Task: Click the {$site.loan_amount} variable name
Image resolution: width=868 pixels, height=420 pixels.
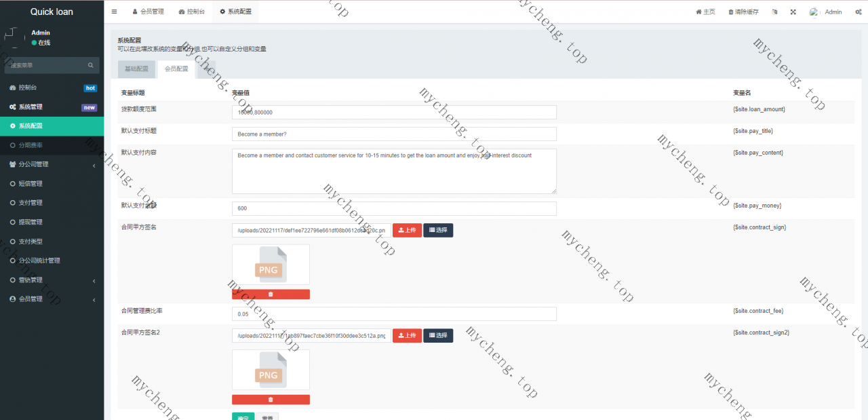Action: (759, 109)
